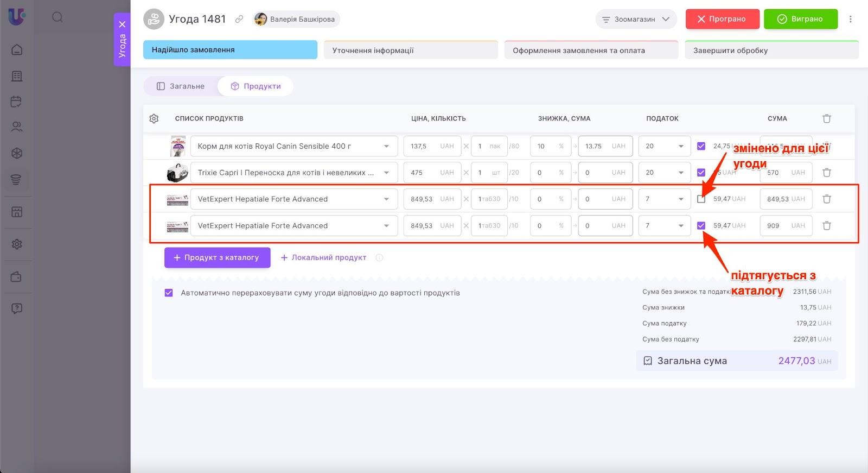This screenshot has width=868, height=473.
Task: Open the settings gear in sidebar
Action: [x=17, y=244]
